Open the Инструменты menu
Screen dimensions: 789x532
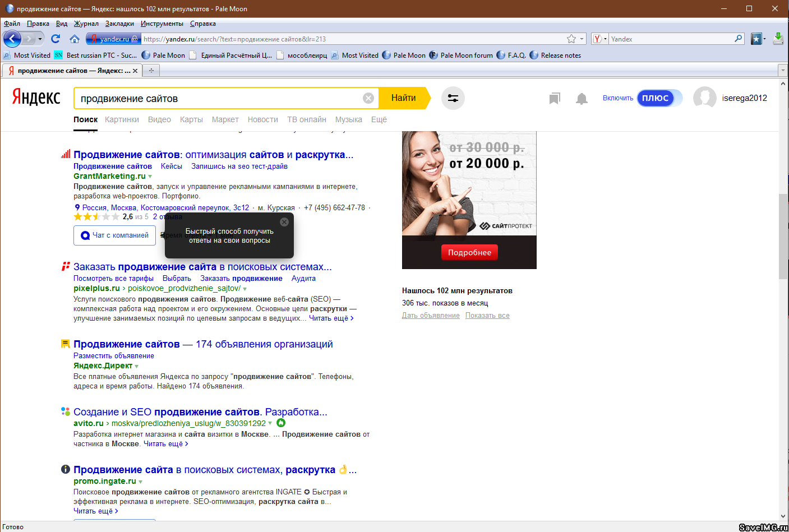tap(162, 24)
